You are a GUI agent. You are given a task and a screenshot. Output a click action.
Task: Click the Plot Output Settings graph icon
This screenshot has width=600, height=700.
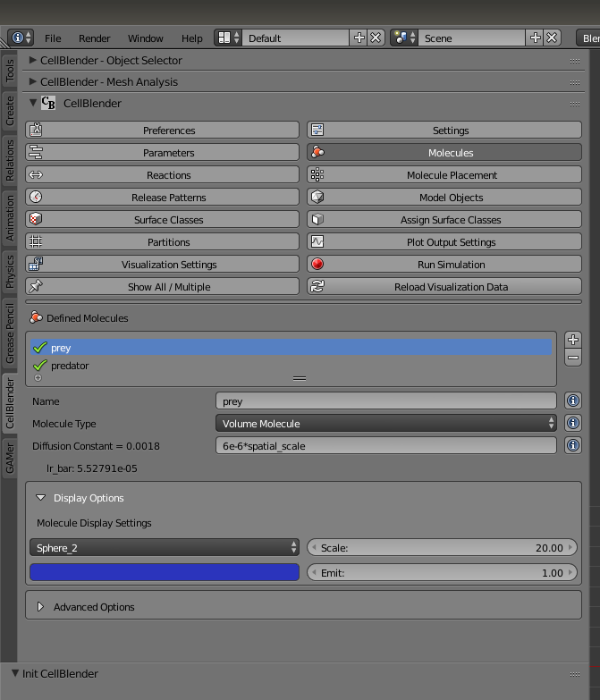[317, 241]
